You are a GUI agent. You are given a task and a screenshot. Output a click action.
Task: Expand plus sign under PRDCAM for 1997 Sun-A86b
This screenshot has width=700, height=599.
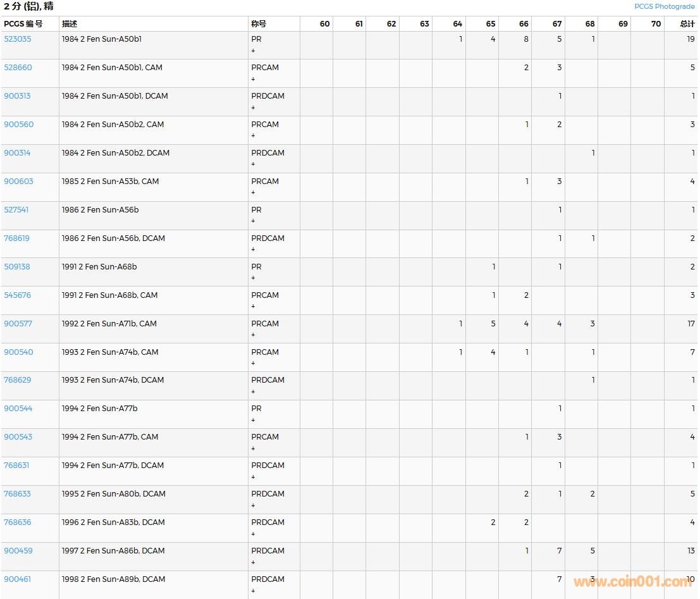pos(254,562)
